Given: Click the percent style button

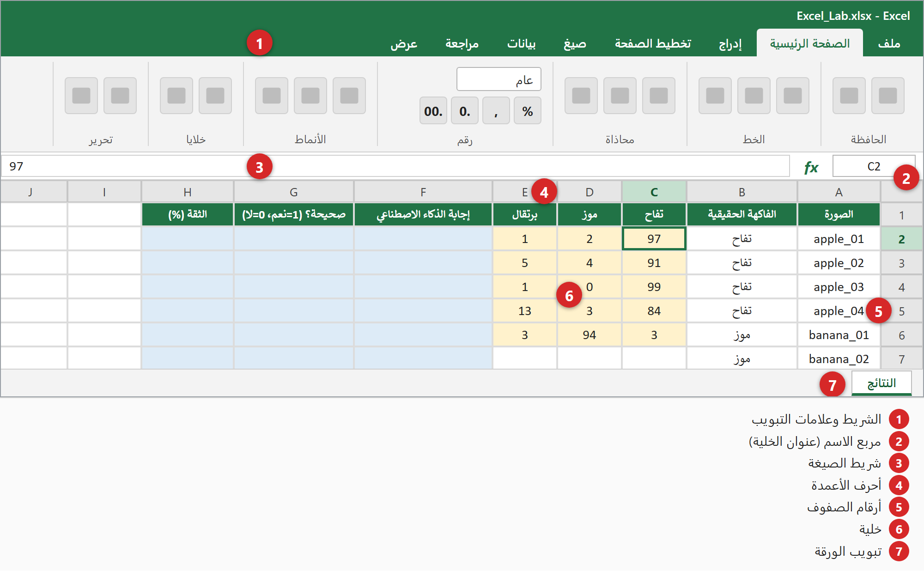Looking at the screenshot, I should (x=528, y=111).
